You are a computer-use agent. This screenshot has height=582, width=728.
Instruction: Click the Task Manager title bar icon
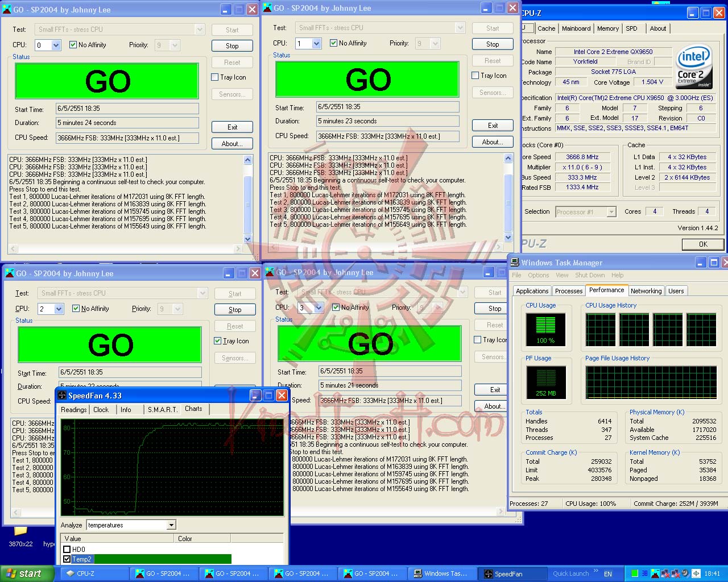click(x=515, y=263)
